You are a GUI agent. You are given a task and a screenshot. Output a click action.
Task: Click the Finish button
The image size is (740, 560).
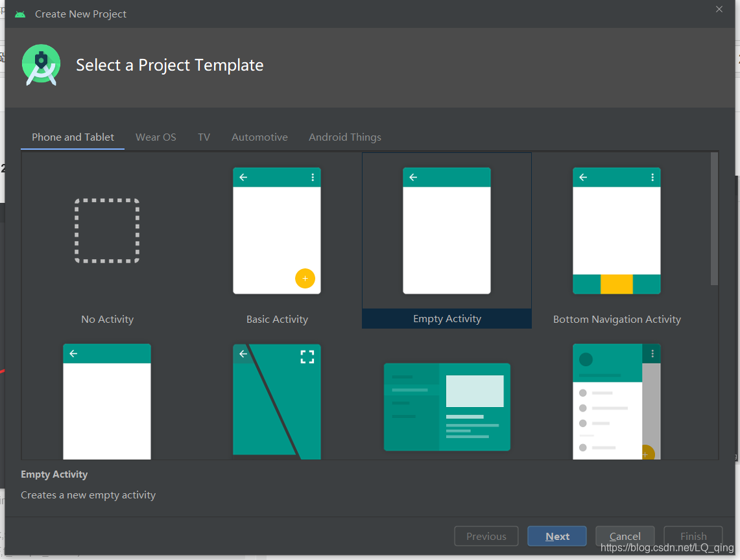[x=693, y=536]
